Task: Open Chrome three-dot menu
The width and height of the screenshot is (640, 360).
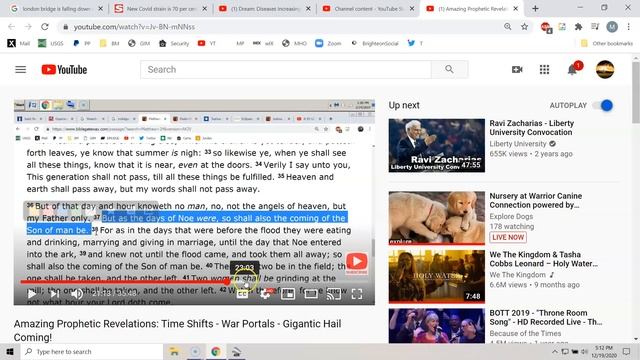Action: (629, 27)
